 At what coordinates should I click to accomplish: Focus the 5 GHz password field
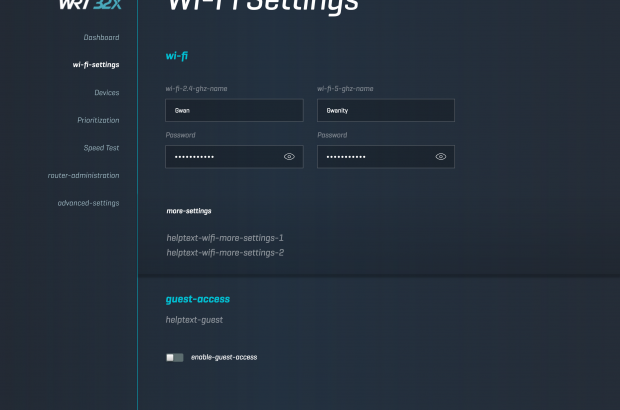coord(374,157)
